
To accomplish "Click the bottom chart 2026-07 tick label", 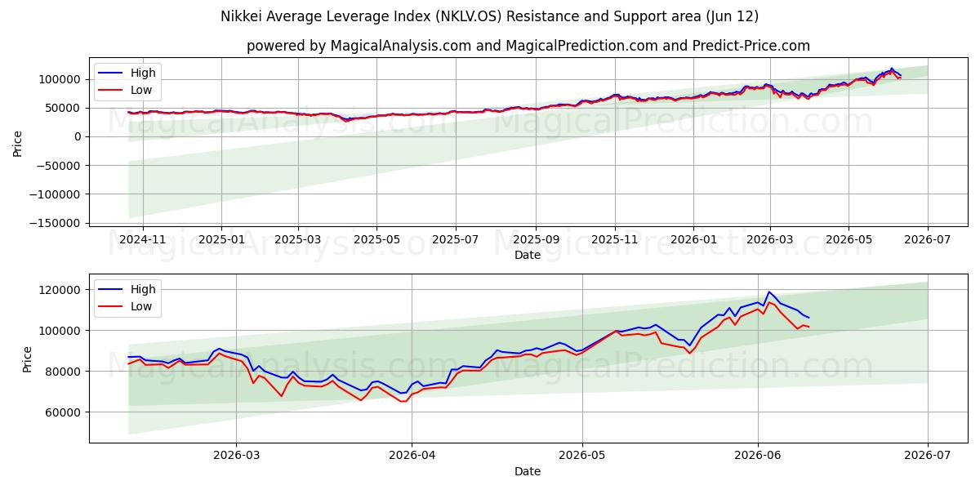I will [x=928, y=455].
